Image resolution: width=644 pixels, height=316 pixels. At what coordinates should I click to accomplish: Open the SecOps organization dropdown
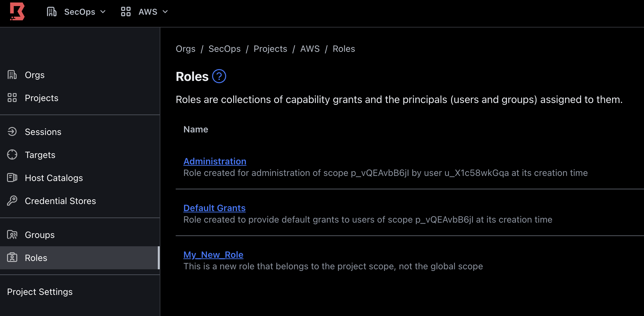80,12
